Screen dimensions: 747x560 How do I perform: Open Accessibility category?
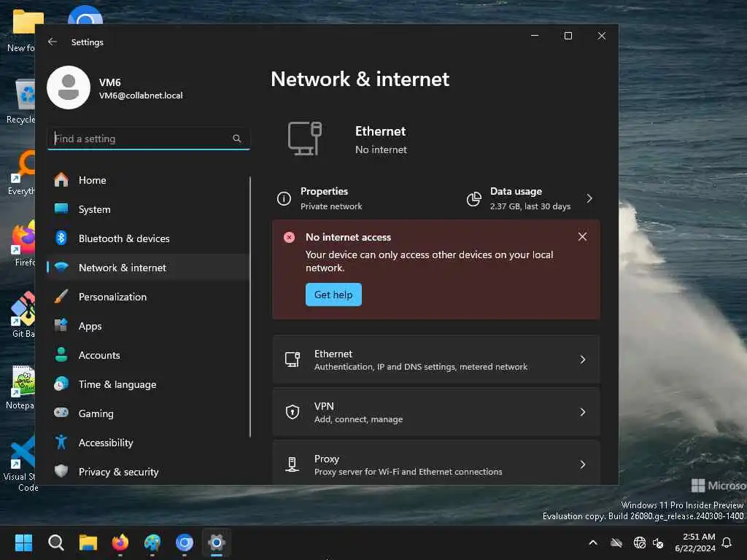point(147,443)
